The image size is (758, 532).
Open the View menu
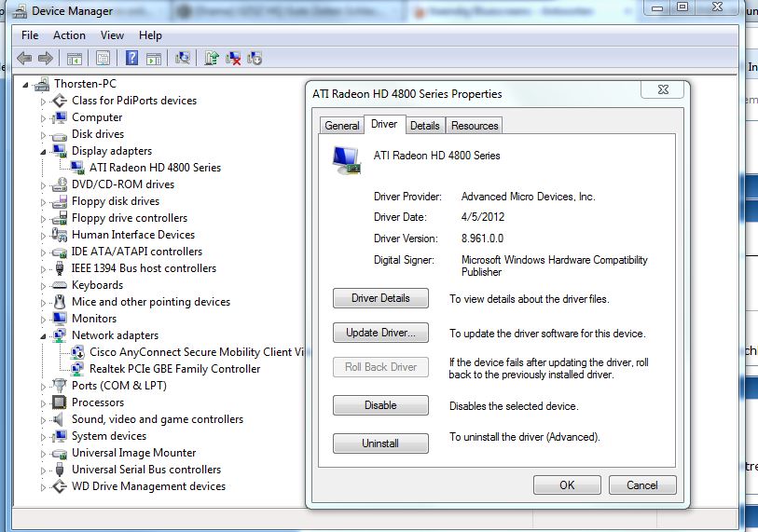(x=112, y=35)
